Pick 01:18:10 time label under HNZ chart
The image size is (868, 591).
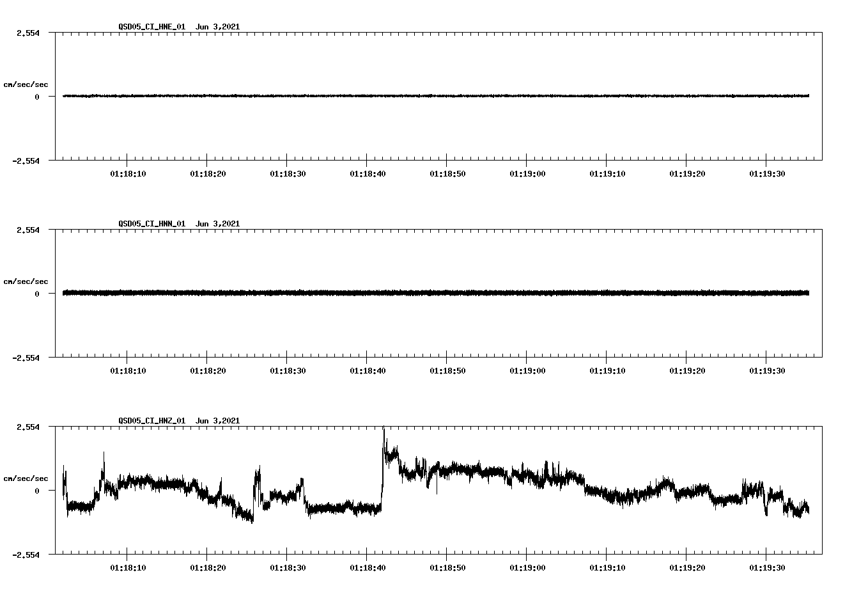pos(128,567)
